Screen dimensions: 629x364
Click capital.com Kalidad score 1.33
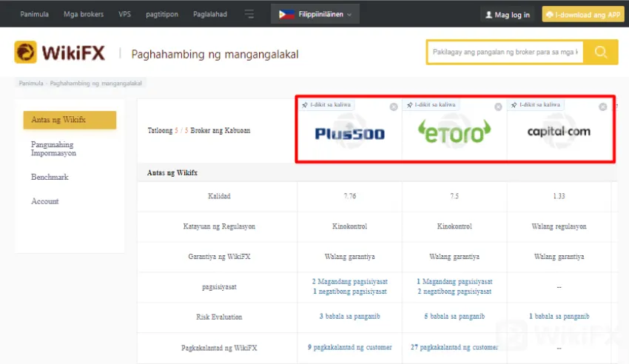pyautogui.click(x=559, y=196)
